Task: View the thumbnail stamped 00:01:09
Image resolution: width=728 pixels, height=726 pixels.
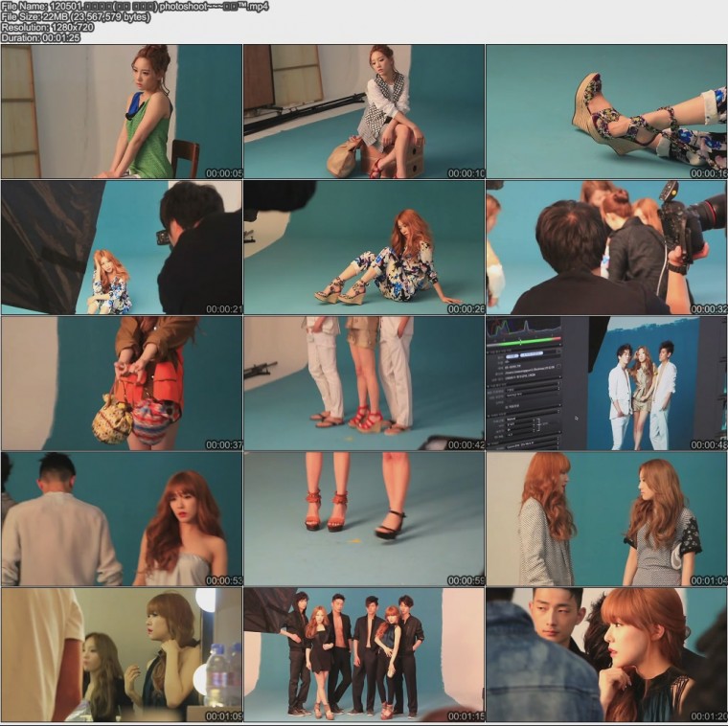Action: click(x=122, y=655)
